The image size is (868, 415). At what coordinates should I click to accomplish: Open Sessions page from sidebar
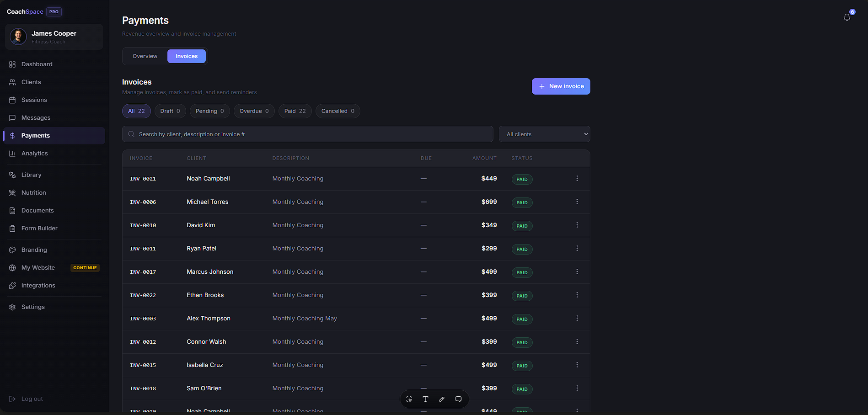click(54, 100)
